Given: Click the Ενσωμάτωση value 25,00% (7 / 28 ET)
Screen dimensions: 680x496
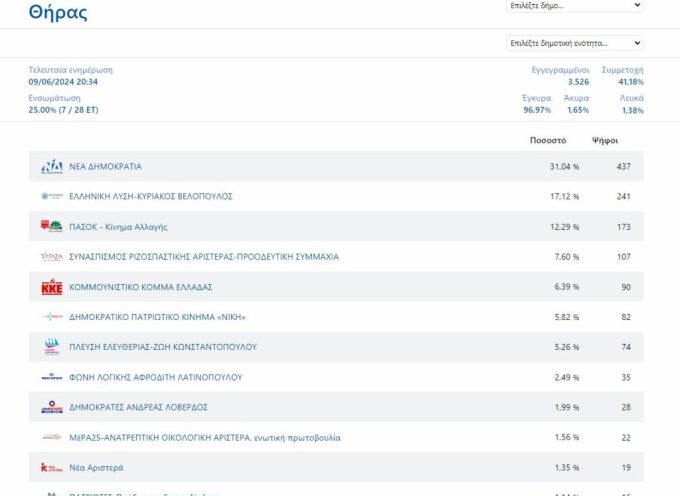Looking at the screenshot, I should click(63, 110).
